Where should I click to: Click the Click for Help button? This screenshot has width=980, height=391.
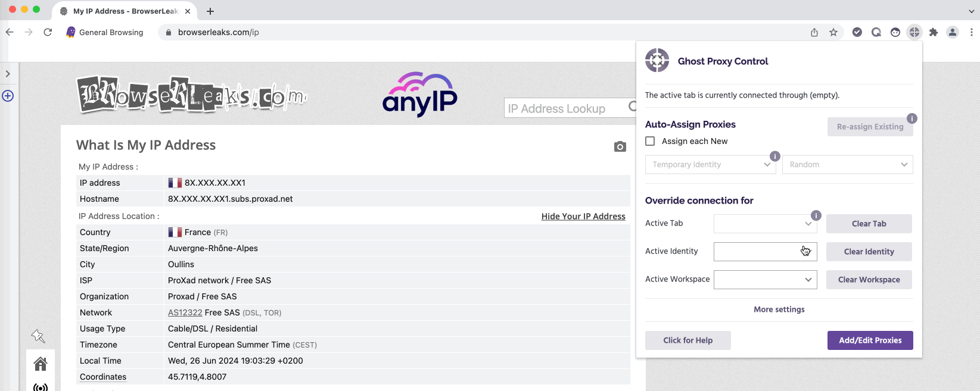(688, 340)
